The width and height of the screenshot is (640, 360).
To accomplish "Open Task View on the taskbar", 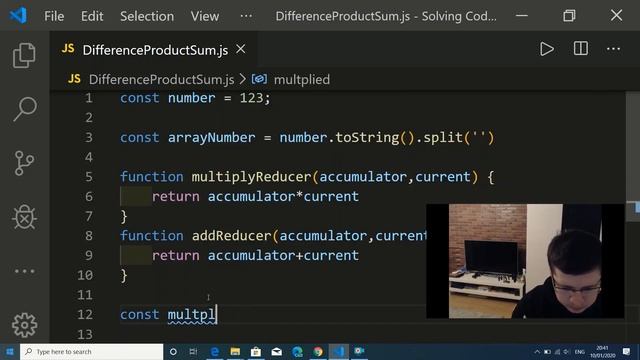I will tap(193, 351).
